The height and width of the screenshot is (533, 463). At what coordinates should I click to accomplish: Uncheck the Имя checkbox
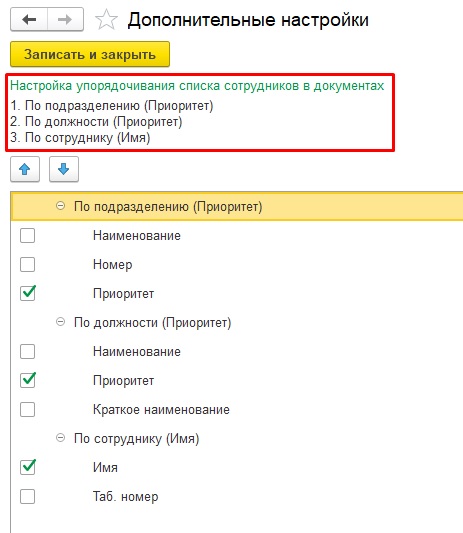coord(28,467)
